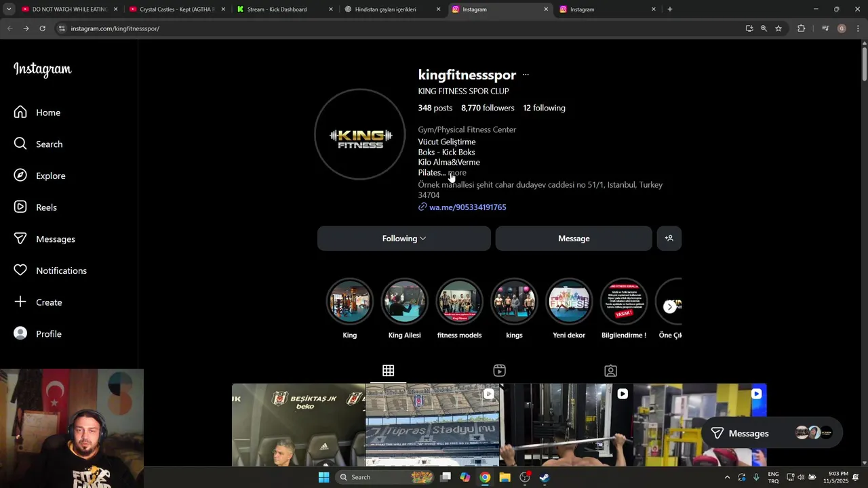The image size is (868, 488).
Task: Open Copilot from the taskbar
Action: coord(465,477)
